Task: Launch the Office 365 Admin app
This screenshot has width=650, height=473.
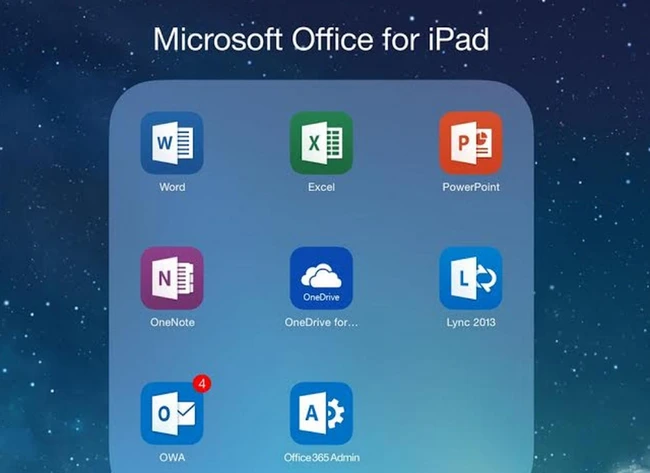Action: click(321, 413)
